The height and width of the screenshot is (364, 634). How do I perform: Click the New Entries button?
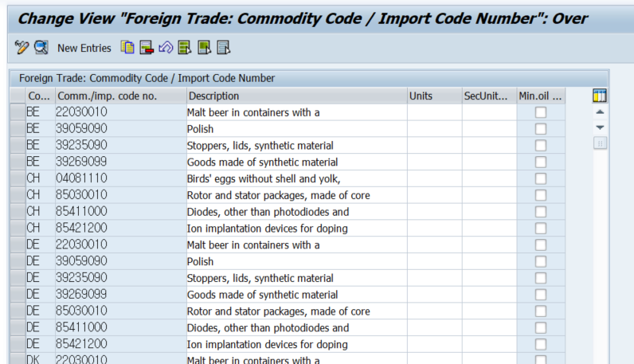click(x=84, y=48)
